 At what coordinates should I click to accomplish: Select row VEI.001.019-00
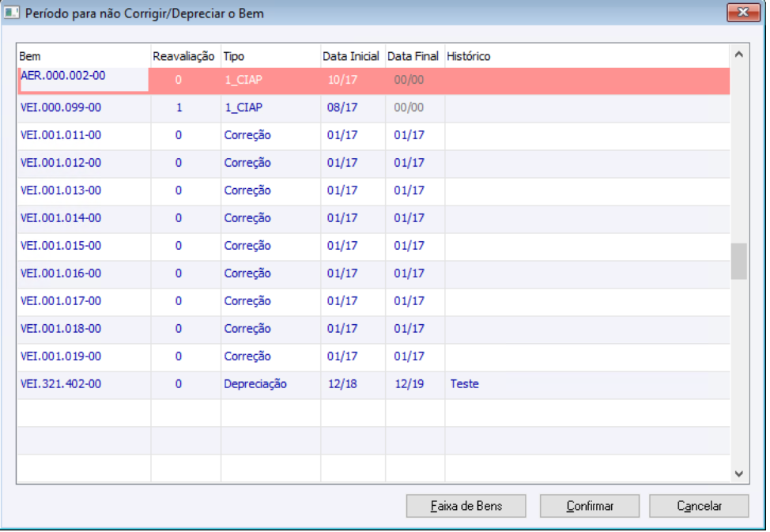pos(374,357)
